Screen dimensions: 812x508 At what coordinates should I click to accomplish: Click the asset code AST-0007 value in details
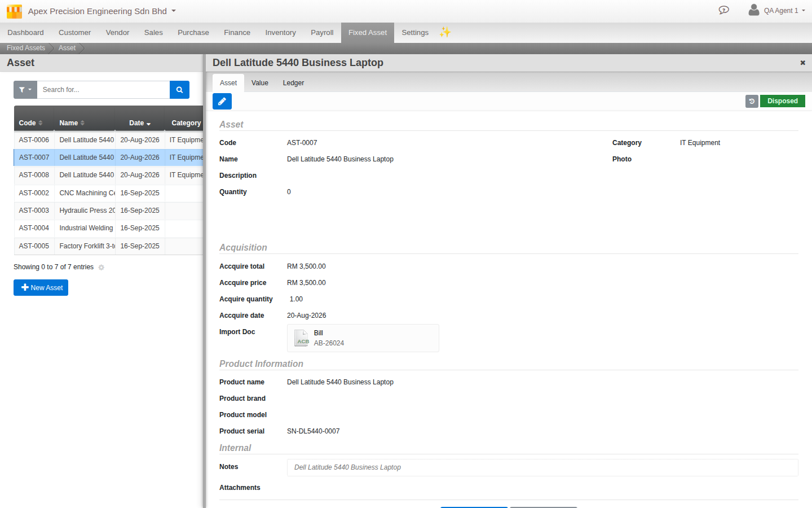pyautogui.click(x=302, y=143)
